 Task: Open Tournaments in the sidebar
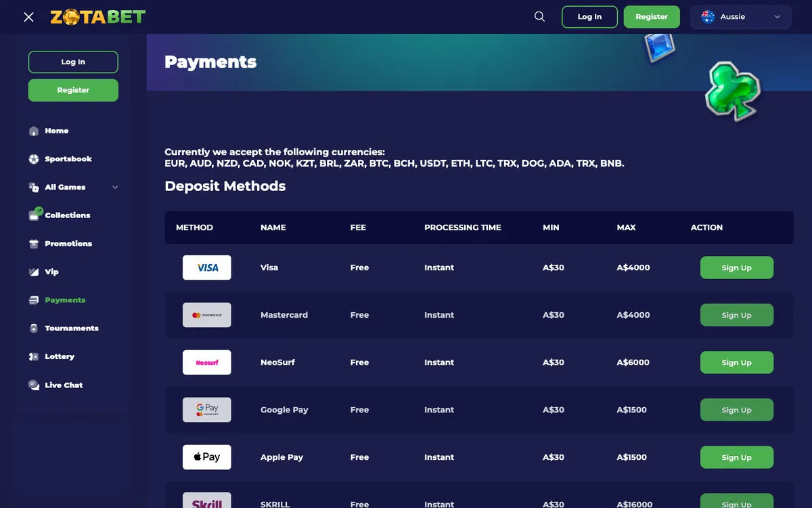(72, 329)
